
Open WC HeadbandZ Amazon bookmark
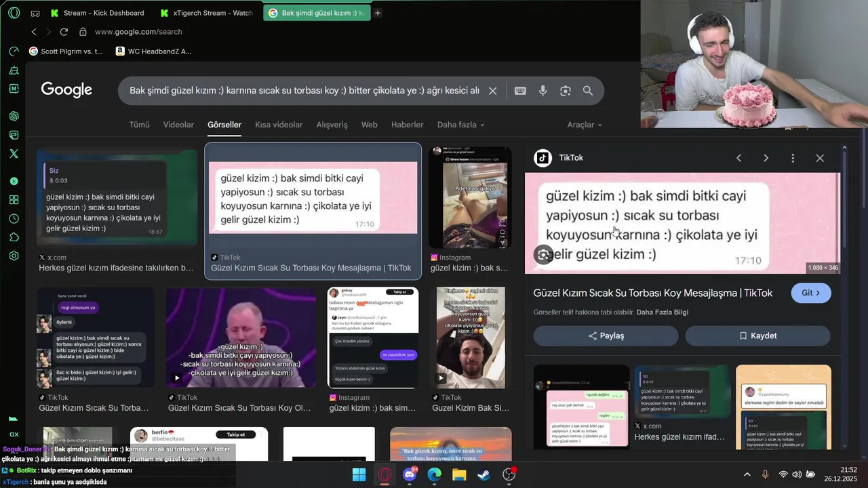click(154, 51)
